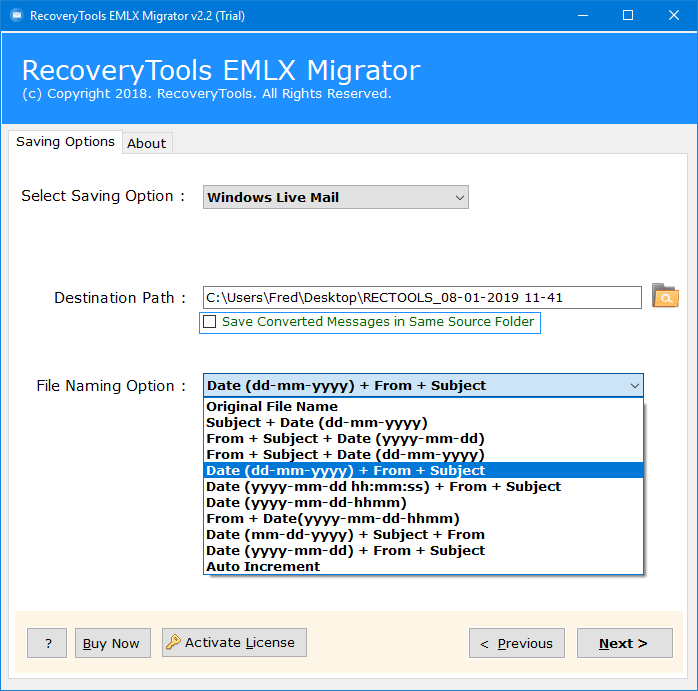
Task: Maximize the EMLX Migrator window
Action: [628, 16]
